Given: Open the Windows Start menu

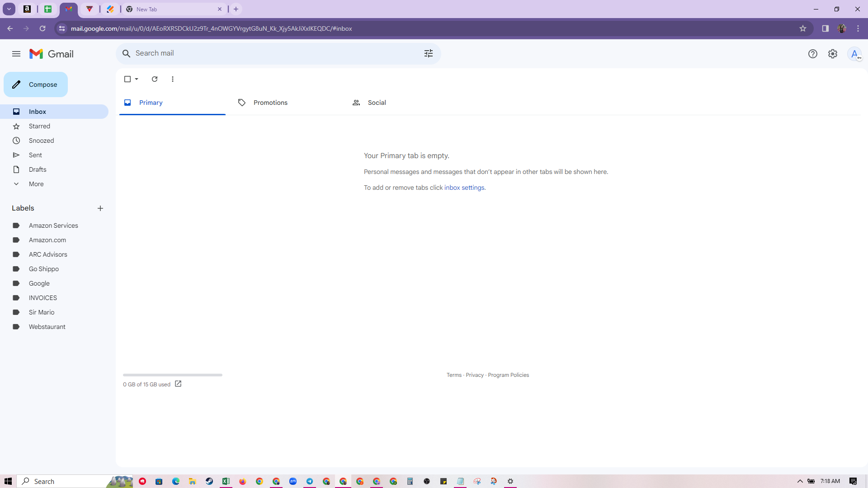Looking at the screenshot, I should click(8, 481).
